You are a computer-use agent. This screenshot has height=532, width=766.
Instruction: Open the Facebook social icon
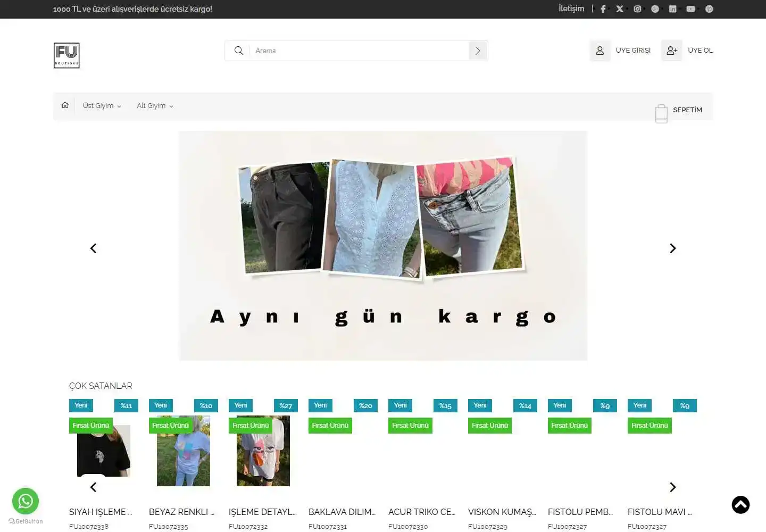[603, 9]
